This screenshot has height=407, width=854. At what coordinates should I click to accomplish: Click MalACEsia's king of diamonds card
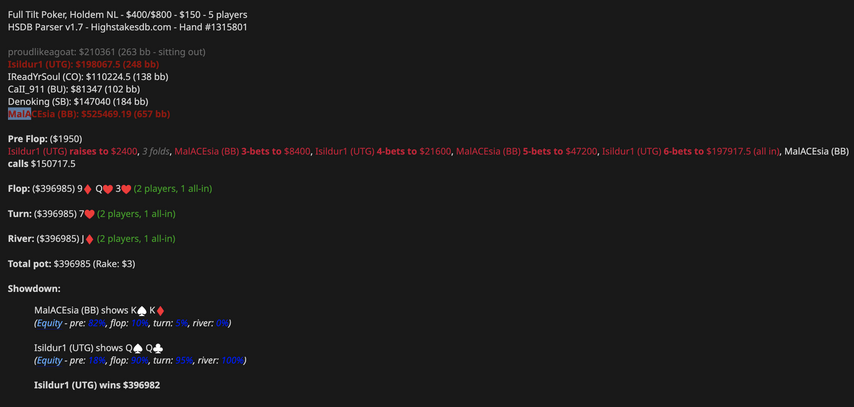coord(156,311)
